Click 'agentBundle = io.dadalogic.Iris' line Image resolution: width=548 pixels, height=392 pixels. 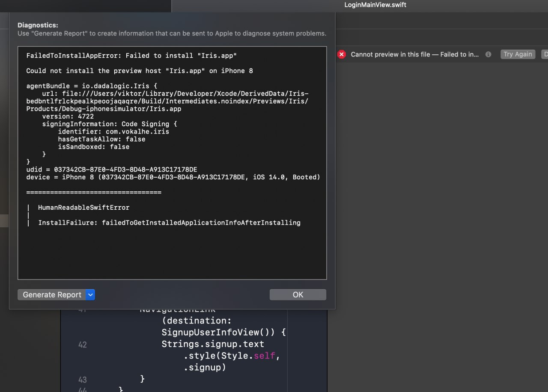(92, 86)
